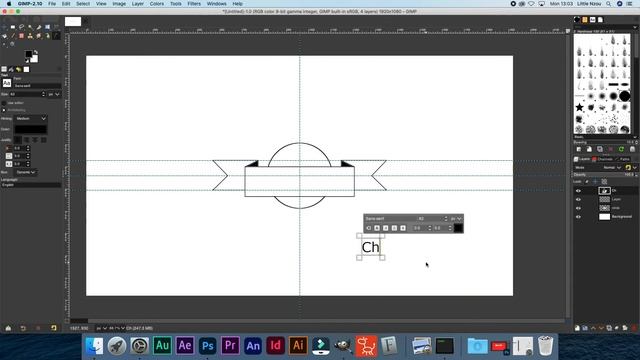Toggle lock pixels for layer

point(587,182)
